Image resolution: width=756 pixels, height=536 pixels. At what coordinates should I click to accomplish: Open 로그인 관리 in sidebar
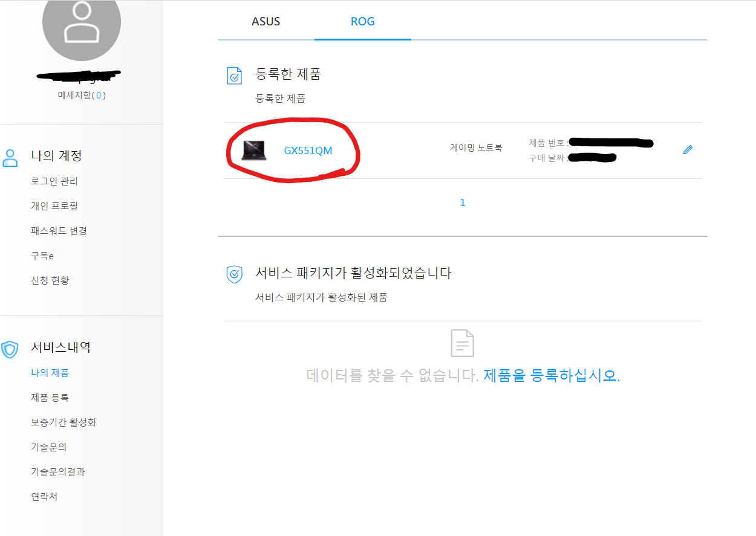(x=54, y=181)
